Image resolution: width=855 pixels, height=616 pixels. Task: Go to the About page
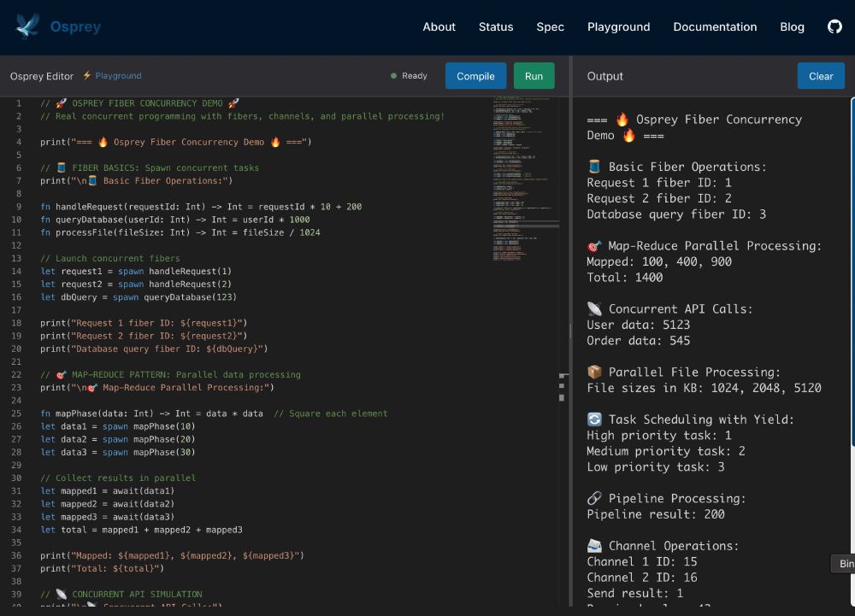[x=439, y=26]
